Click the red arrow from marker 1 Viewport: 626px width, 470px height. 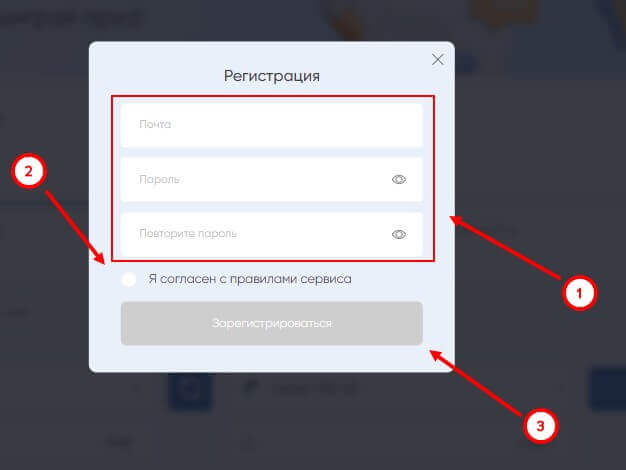(505, 247)
